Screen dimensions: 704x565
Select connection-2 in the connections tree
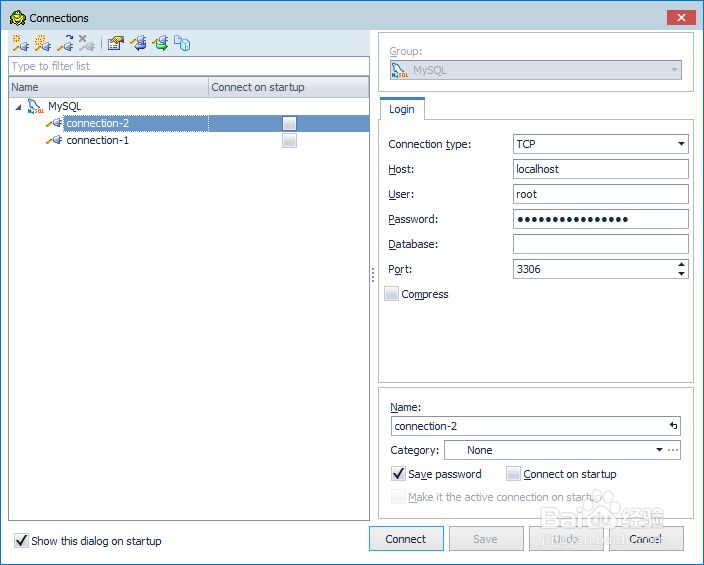tap(97, 123)
